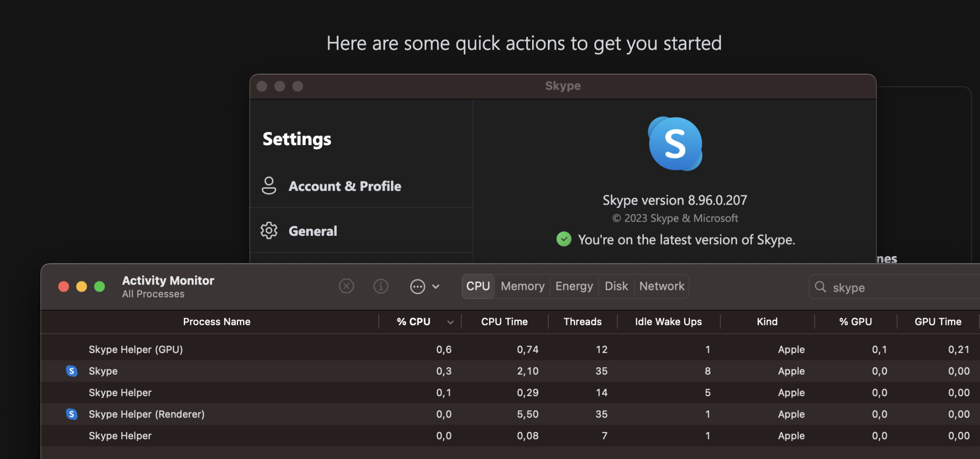
Task: Click the magnifier icon in the search field
Action: (820, 287)
